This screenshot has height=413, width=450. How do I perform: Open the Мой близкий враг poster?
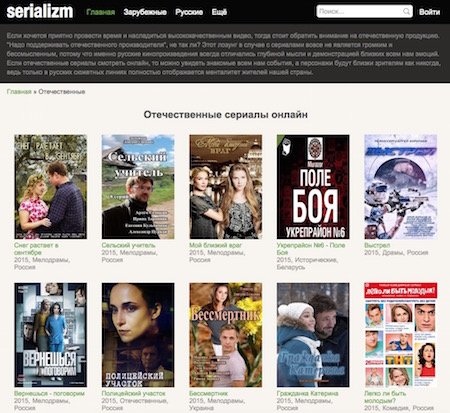(226, 187)
